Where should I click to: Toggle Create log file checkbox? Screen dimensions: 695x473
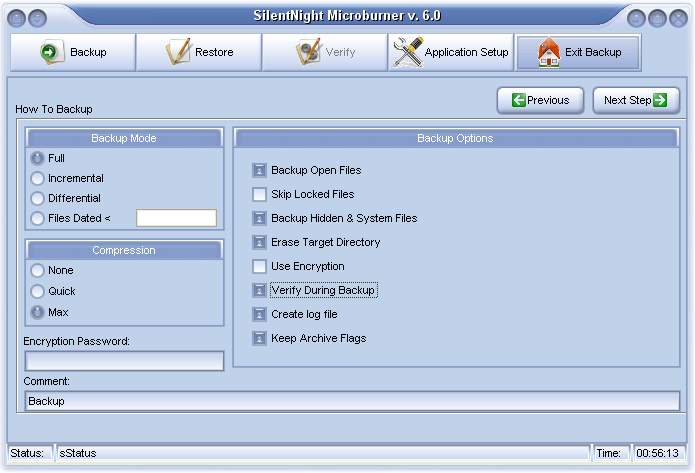[259, 314]
